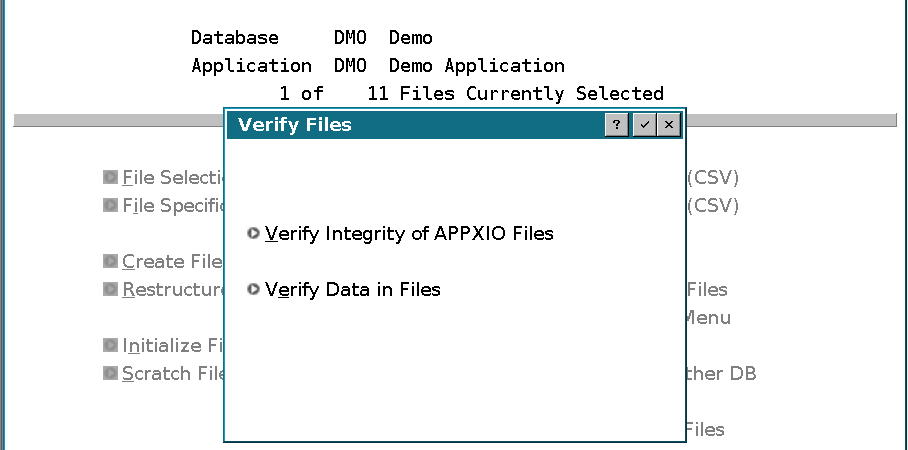Select Verify Data in Files option
This screenshot has height=450, width=908.
tap(353, 289)
